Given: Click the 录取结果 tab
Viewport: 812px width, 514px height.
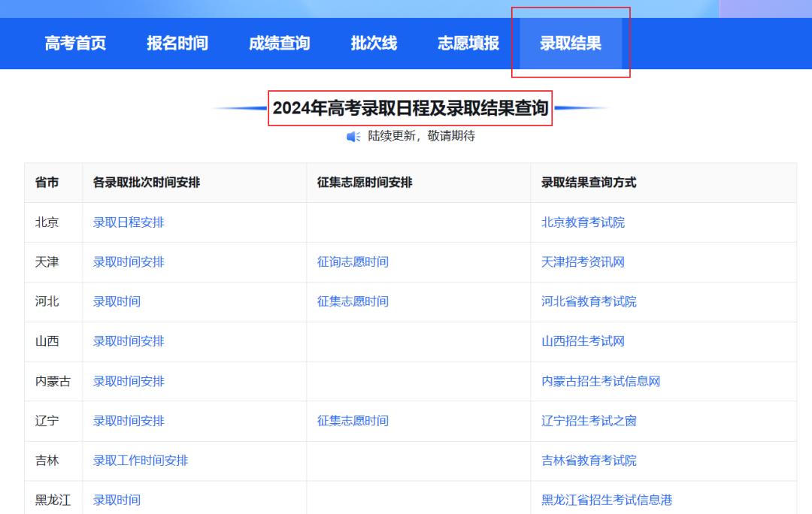Looking at the screenshot, I should pyautogui.click(x=571, y=44).
